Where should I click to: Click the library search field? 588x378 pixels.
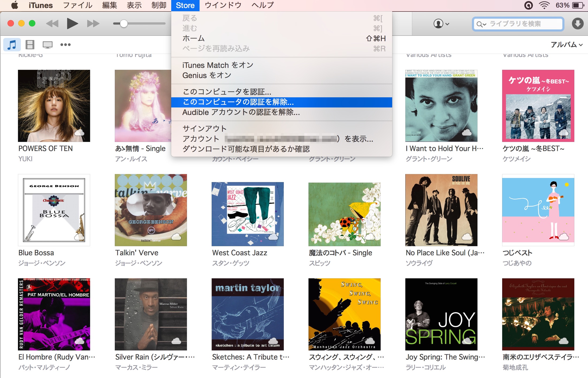tap(518, 24)
